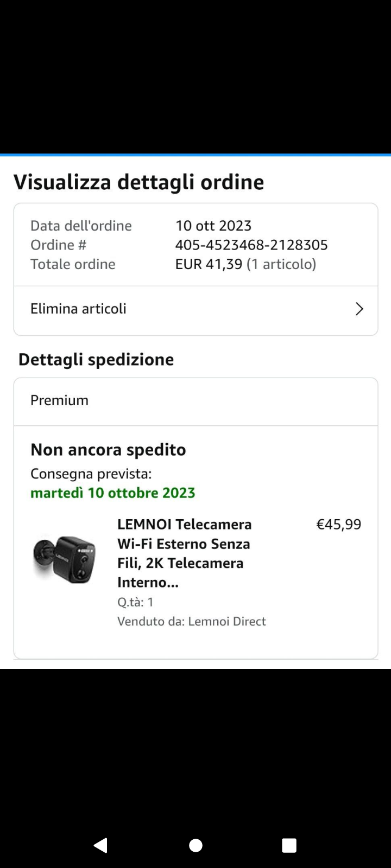Tap the Consegna prevista label
This screenshot has height=868, width=391.
point(91,474)
